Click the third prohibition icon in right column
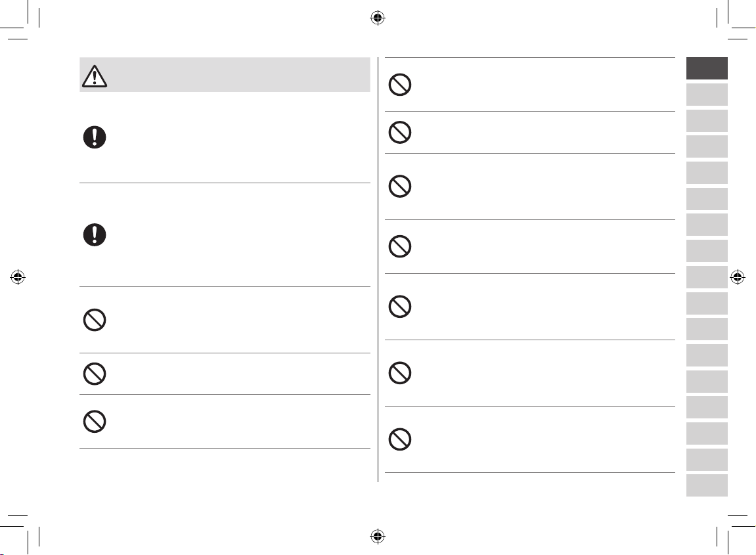Image resolution: width=756 pixels, height=555 pixels. click(400, 186)
